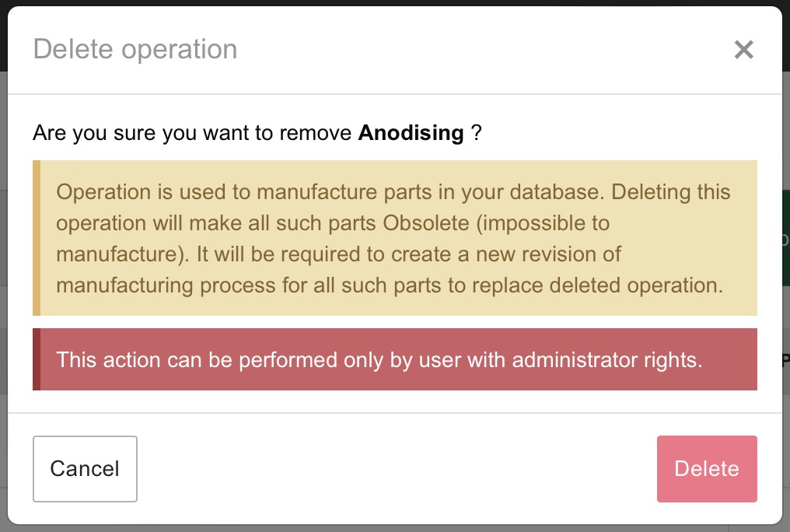790x532 pixels.
Task: Click the empty header space beside the title
Action: point(482,50)
